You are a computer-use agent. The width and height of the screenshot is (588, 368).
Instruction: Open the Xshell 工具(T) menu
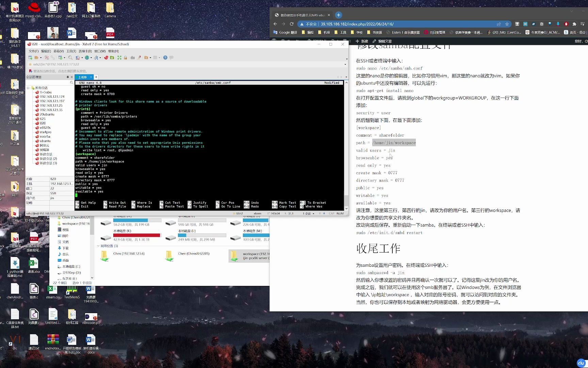pos(71,51)
